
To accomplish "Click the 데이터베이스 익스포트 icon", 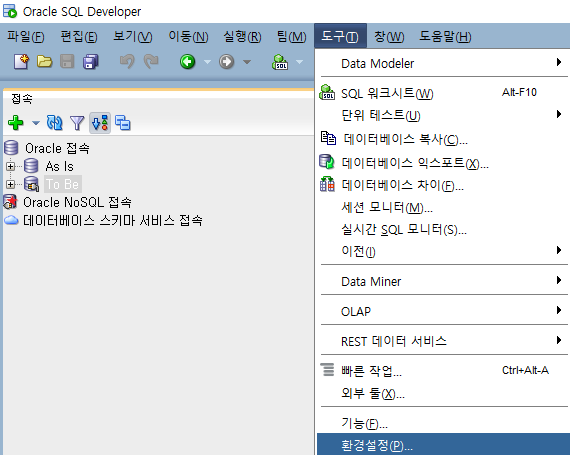I will point(327,162).
